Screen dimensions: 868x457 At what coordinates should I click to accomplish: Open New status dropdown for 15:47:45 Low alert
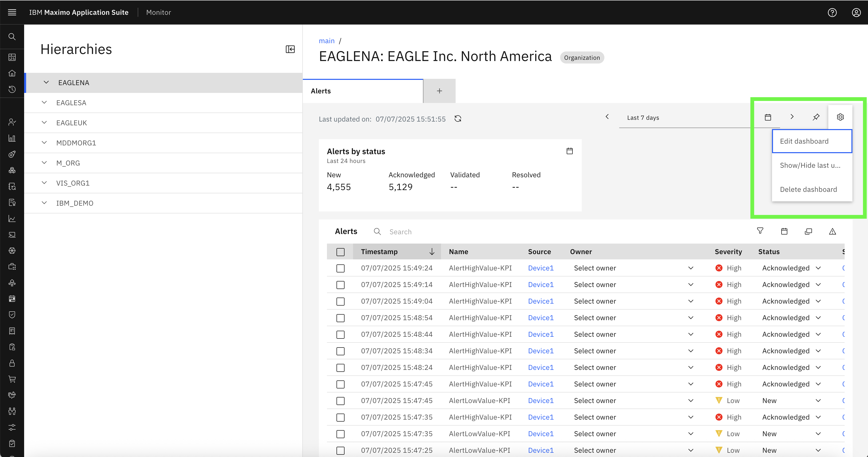(792, 401)
